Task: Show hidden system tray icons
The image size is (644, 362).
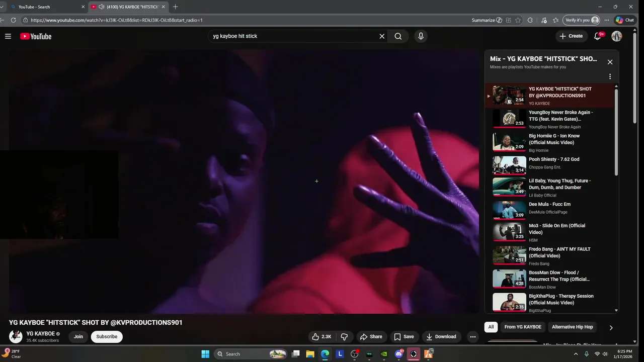Action: tap(576, 354)
